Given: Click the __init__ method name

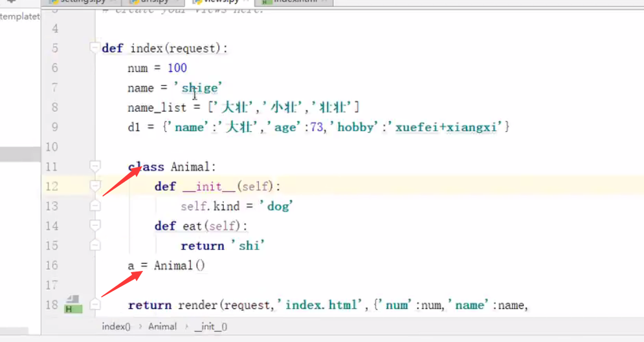Looking at the screenshot, I should point(208,187).
